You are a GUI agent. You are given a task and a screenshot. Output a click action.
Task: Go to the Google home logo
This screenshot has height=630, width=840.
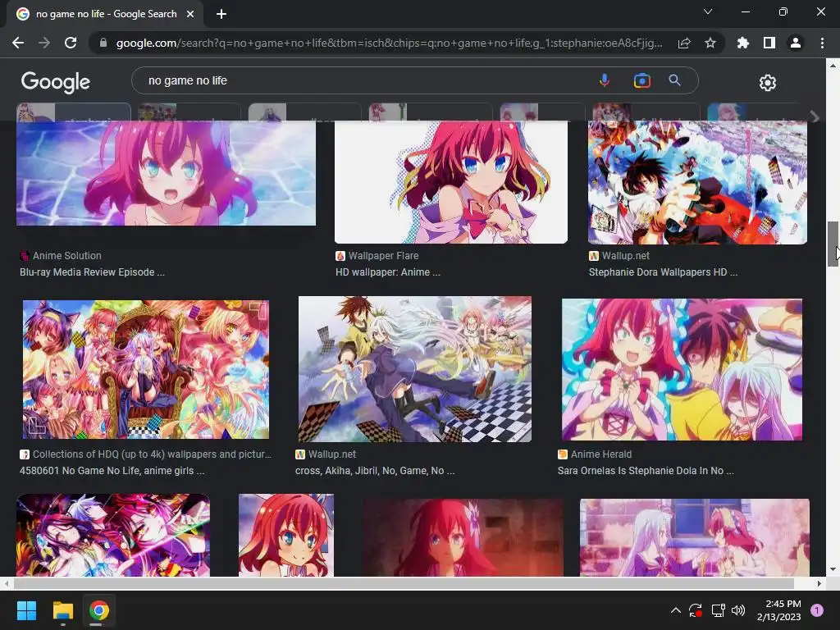pyautogui.click(x=56, y=82)
